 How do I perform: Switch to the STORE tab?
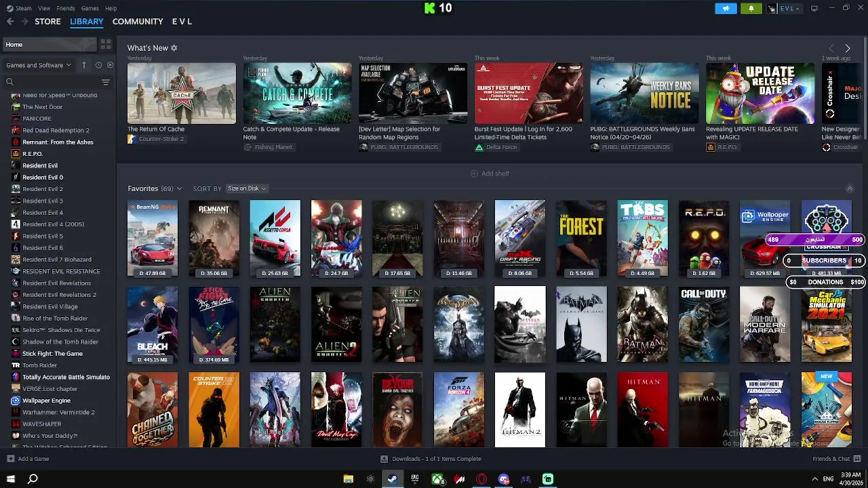(48, 22)
